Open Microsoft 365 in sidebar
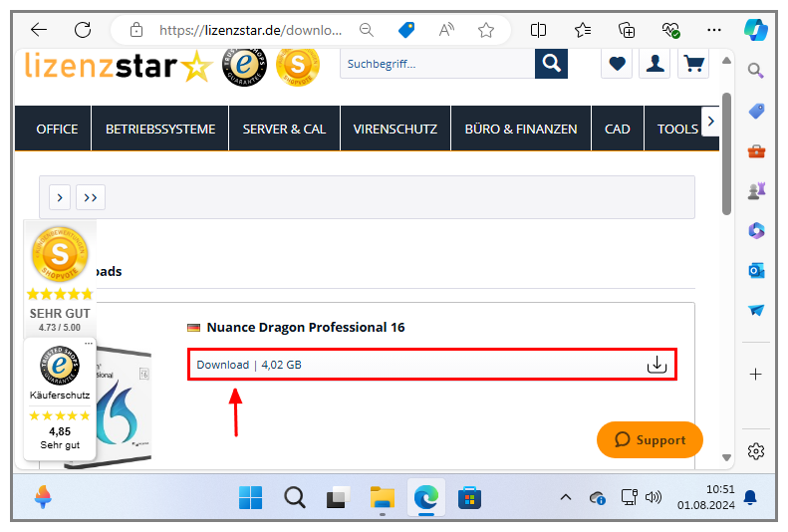The width and height of the screenshot is (788, 532). pyautogui.click(x=756, y=230)
